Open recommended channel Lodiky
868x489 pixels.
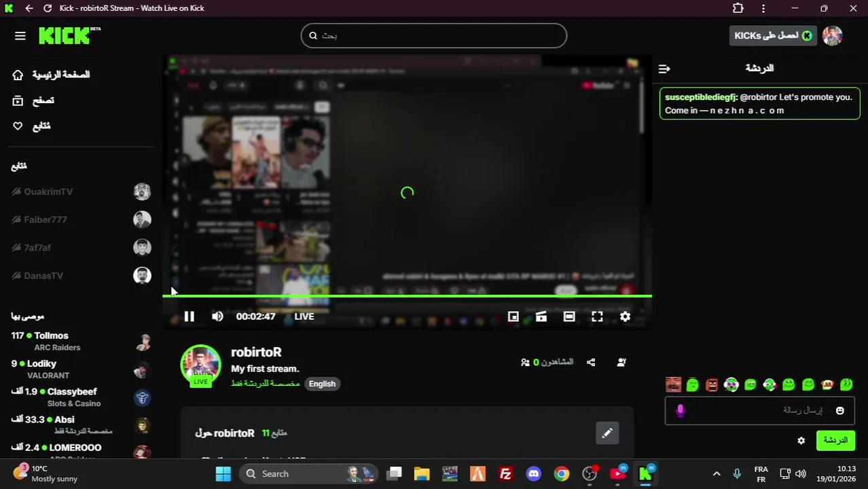tap(81, 369)
